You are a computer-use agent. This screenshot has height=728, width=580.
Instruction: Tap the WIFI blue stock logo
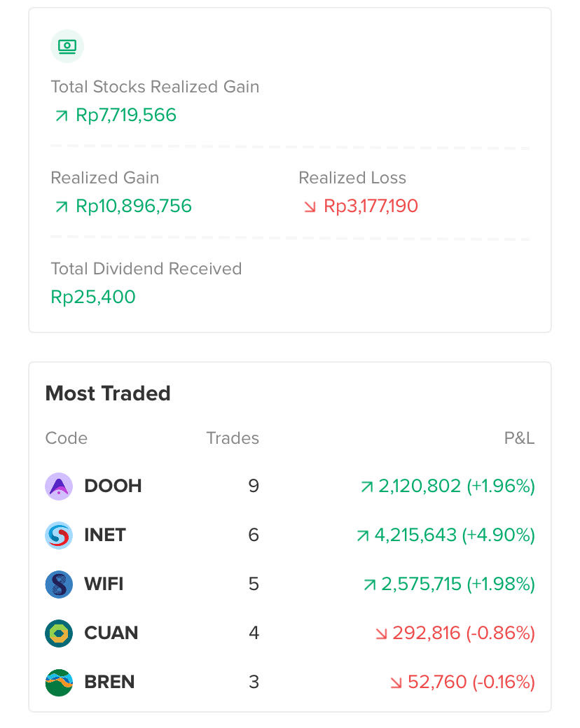tap(59, 584)
